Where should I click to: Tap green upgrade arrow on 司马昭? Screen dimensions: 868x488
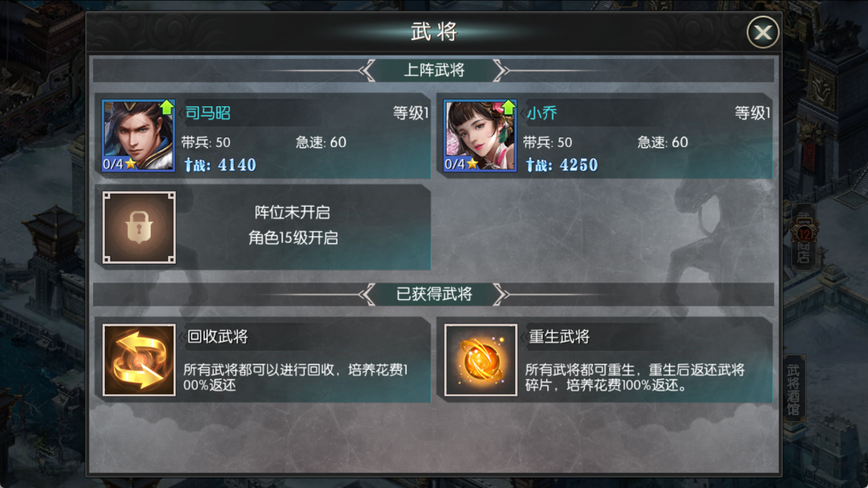click(x=167, y=107)
